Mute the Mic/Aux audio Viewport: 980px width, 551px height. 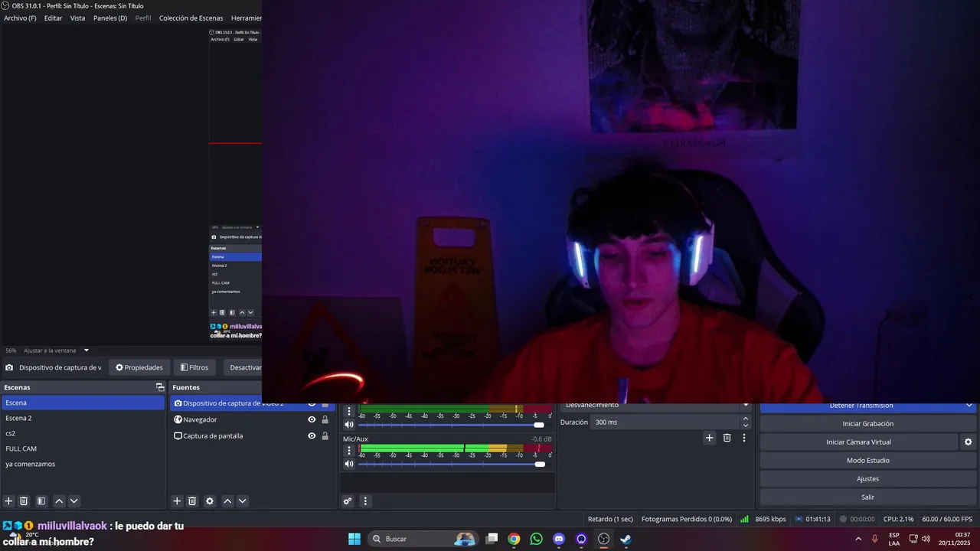pyautogui.click(x=349, y=464)
